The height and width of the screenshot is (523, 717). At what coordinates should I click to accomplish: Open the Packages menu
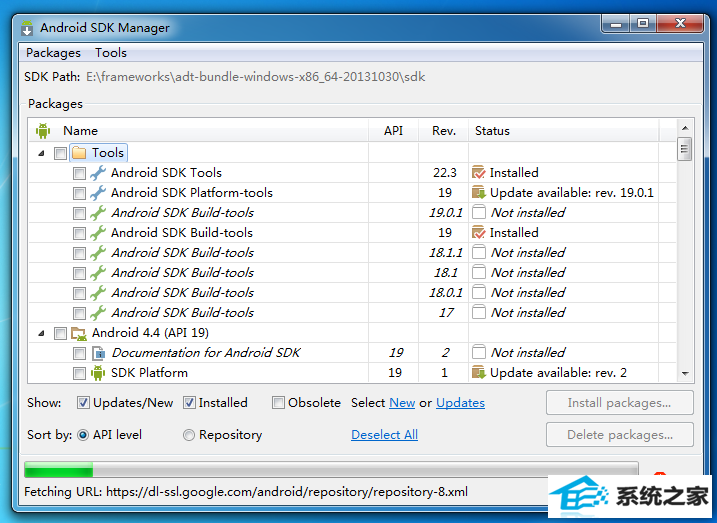[53, 53]
